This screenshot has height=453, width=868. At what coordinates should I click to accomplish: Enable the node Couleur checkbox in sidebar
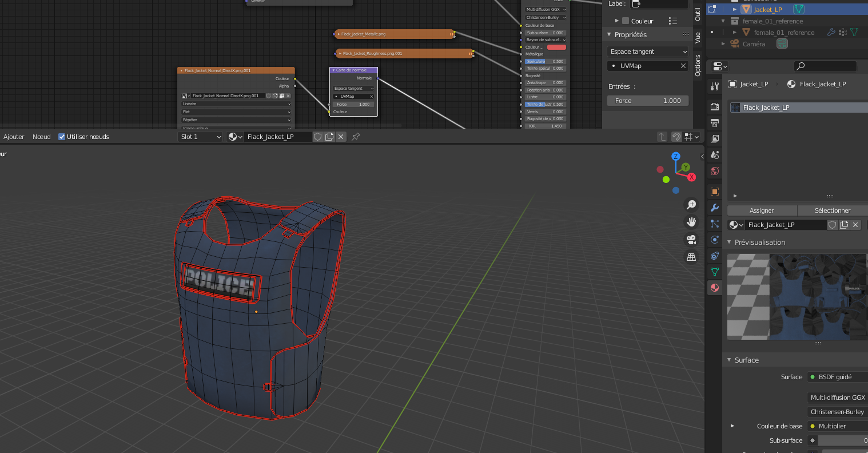coord(626,21)
